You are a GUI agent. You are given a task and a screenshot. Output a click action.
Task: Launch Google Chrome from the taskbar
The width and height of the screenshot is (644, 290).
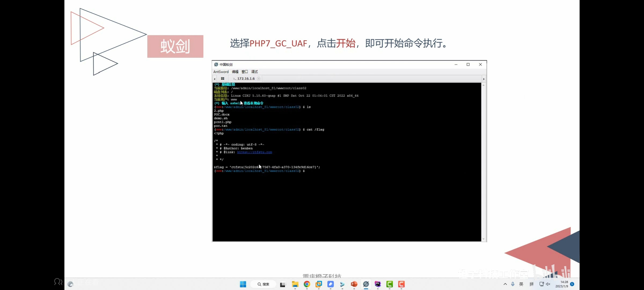coord(307,284)
